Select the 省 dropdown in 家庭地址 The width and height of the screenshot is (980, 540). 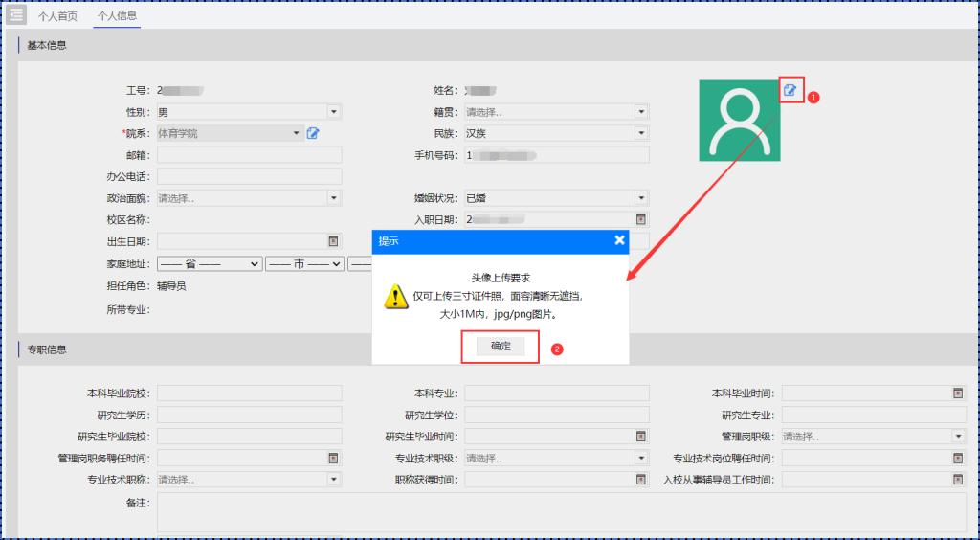pyautogui.click(x=210, y=263)
